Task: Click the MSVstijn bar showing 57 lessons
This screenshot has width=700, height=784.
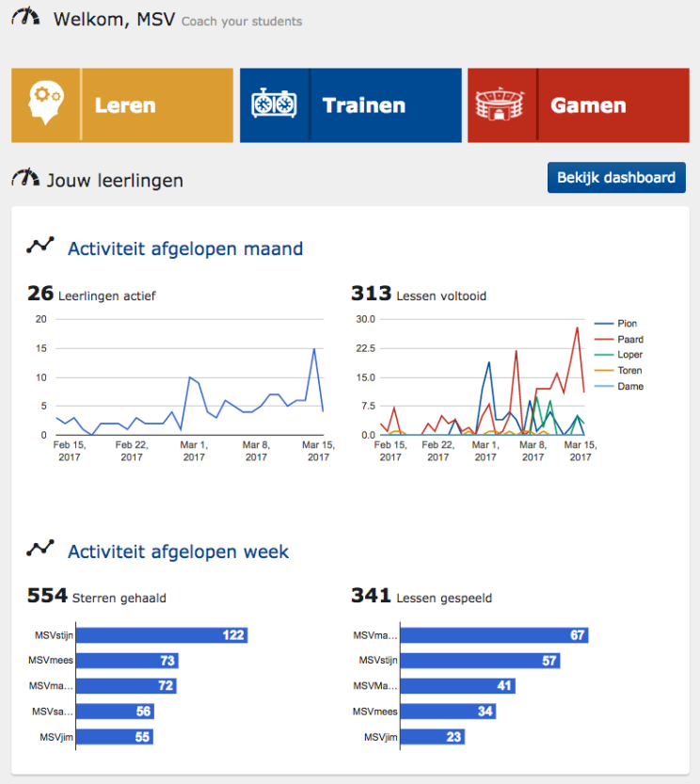Action: (x=481, y=661)
